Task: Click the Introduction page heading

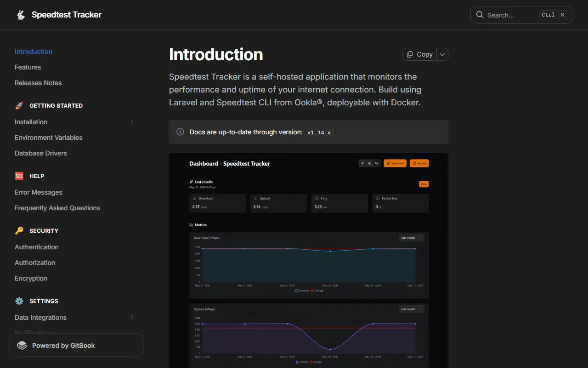Action: coord(216,54)
